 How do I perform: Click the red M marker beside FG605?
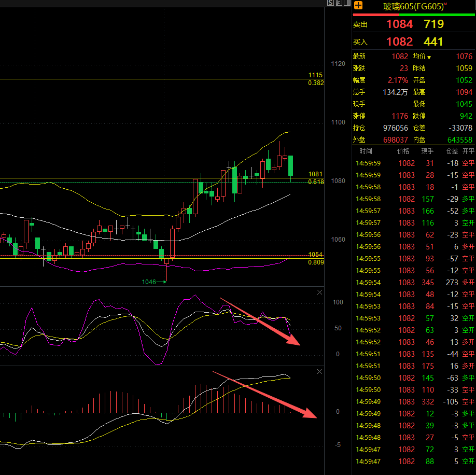445,4
